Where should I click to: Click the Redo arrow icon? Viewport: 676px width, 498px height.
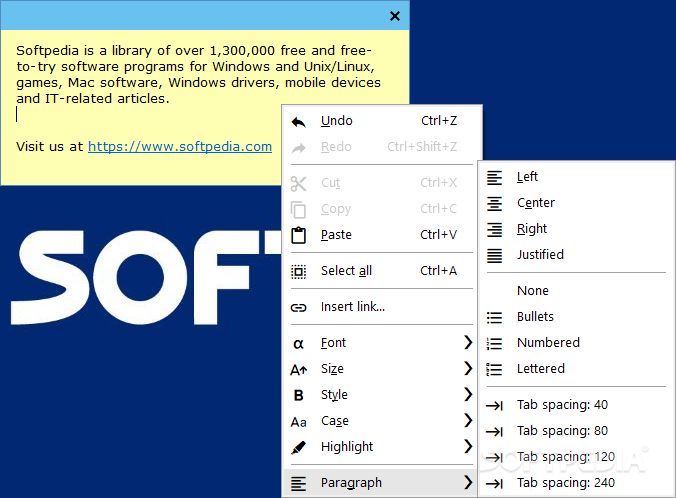298,148
